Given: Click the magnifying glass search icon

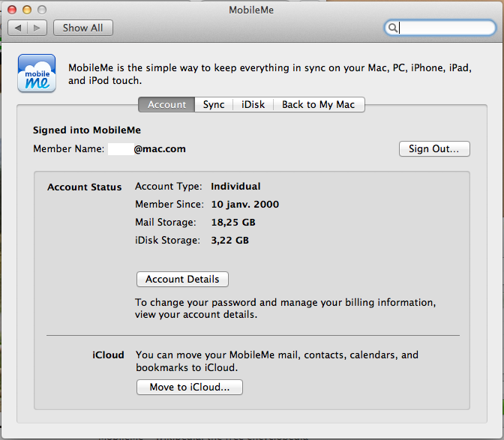Looking at the screenshot, I should pos(392,28).
